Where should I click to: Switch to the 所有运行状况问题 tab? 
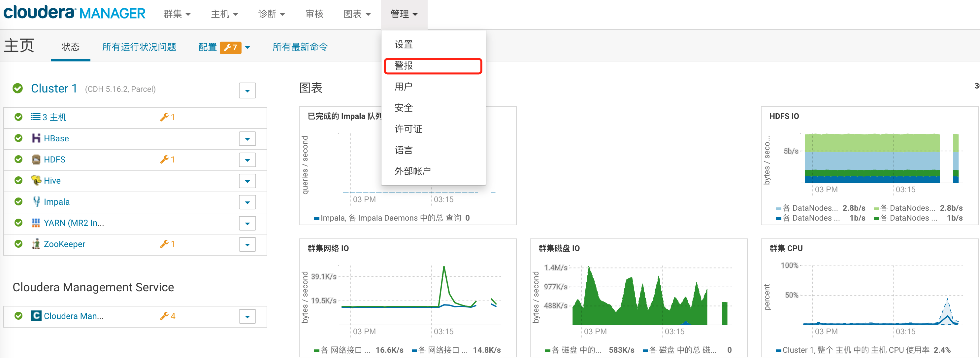point(139,47)
